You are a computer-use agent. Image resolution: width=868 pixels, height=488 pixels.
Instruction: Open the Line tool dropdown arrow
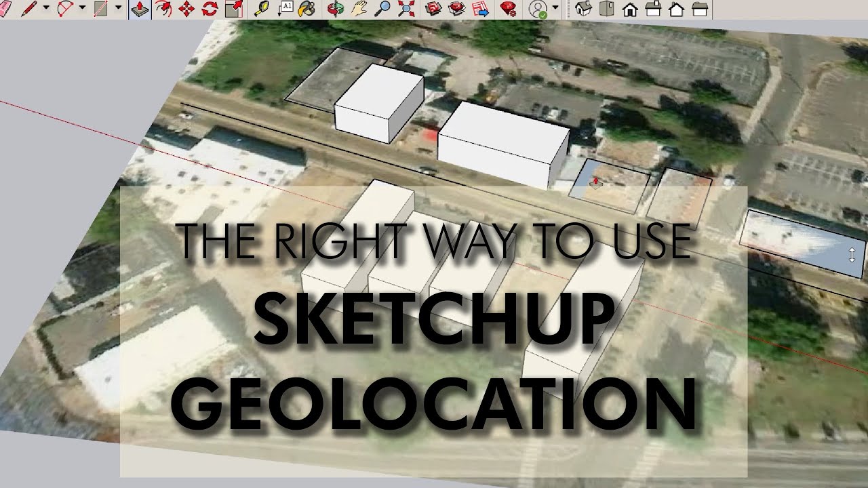pos(46,9)
